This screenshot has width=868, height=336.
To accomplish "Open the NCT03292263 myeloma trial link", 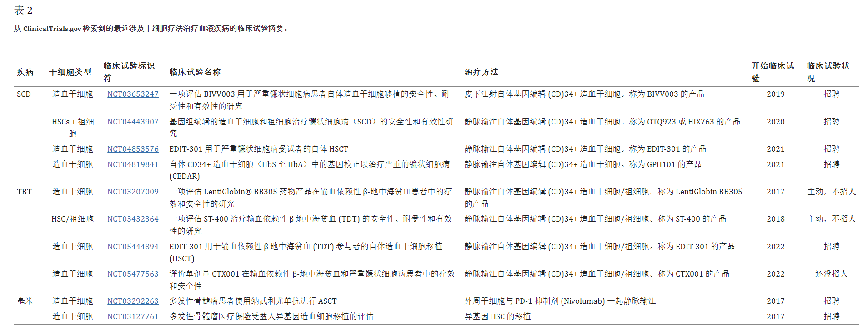I will [133, 301].
